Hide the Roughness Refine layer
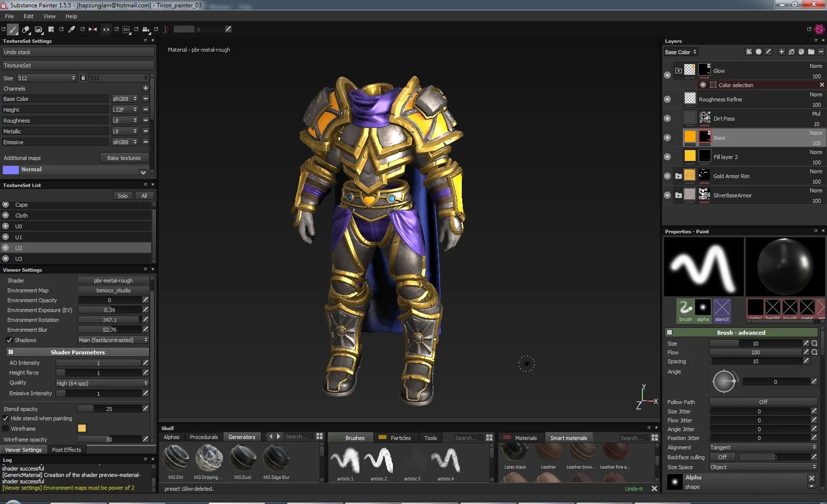This screenshot has height=504, width=827. [x=667, y=99]
